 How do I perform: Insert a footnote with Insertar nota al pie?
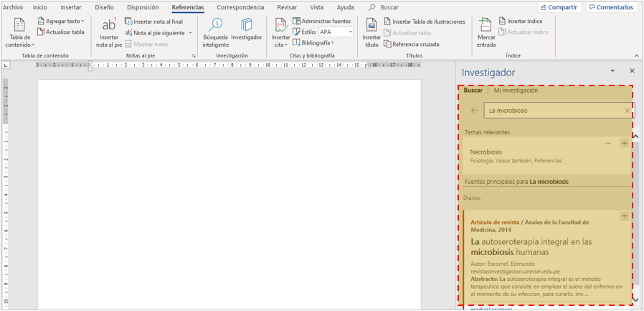109,33
